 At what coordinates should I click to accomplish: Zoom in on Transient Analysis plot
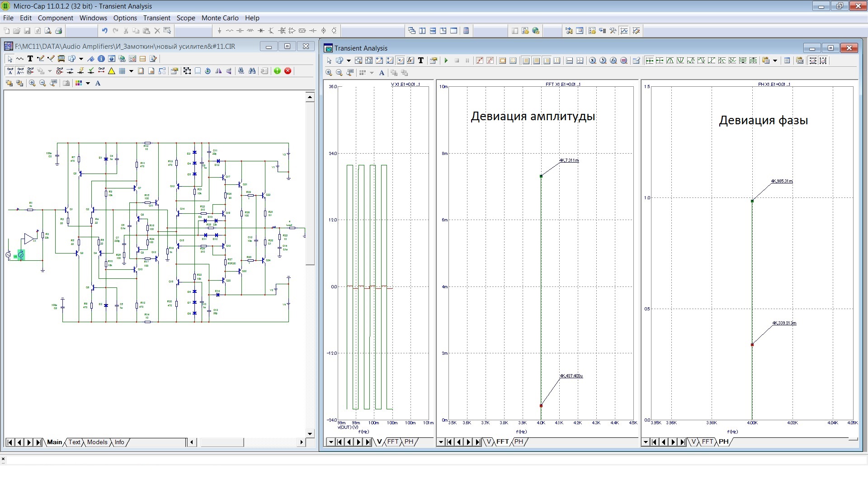tap(329, 72)
